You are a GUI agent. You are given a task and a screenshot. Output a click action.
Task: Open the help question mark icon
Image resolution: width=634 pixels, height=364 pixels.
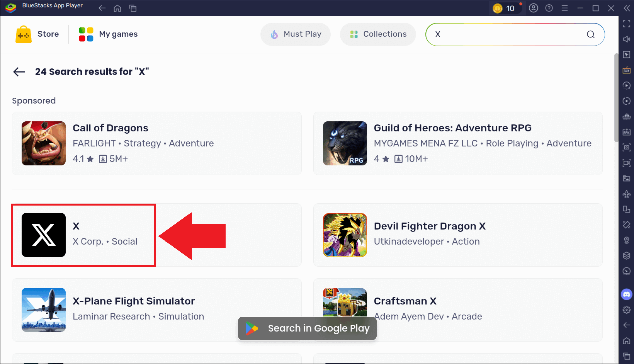549,8
